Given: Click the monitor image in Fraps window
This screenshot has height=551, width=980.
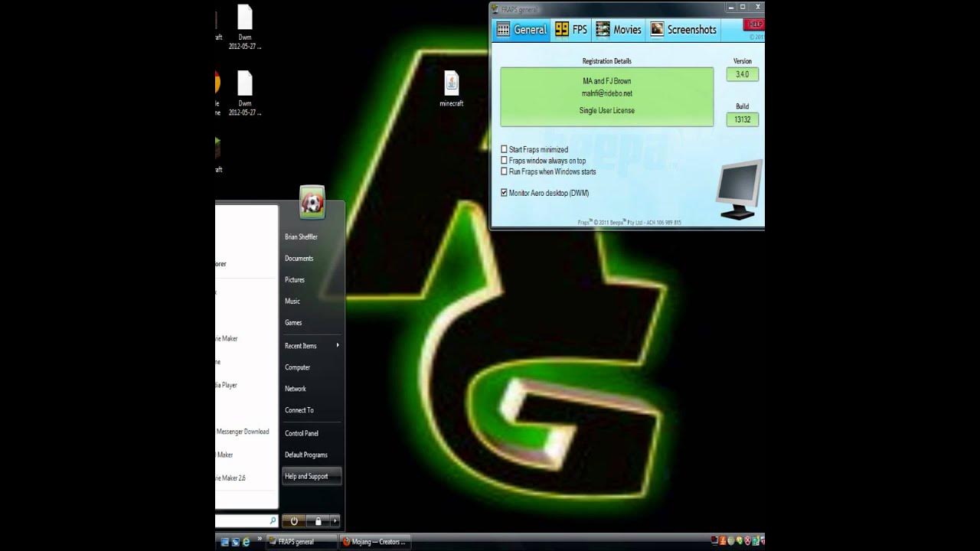Looking at the screenshot, I should [740, 191].
